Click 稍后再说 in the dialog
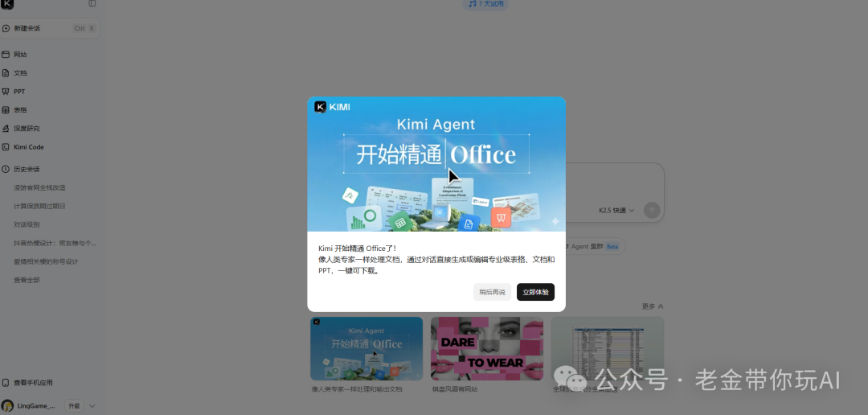868x415 pixels. point(492,292)
